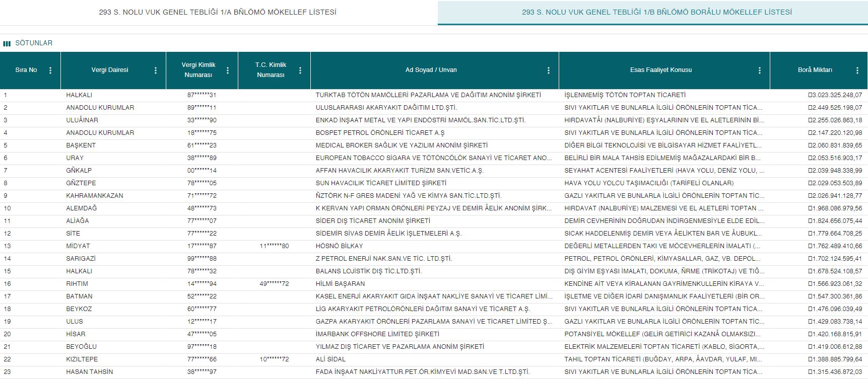Sort by Esas Faaliyet Konusu header

point(661,70)
